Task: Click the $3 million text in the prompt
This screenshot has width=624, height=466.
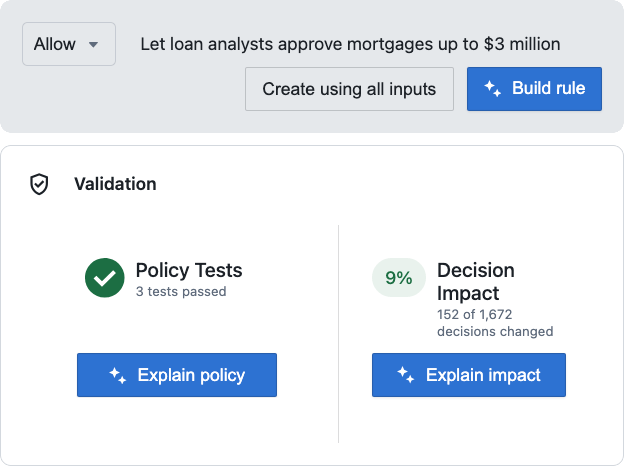Action: 522,44
